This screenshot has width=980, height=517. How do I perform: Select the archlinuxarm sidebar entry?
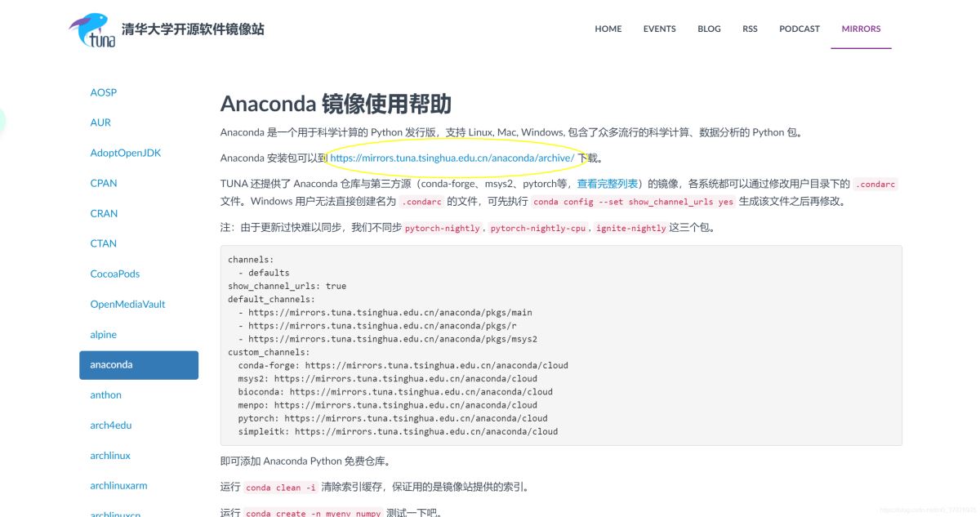point(118,485)
